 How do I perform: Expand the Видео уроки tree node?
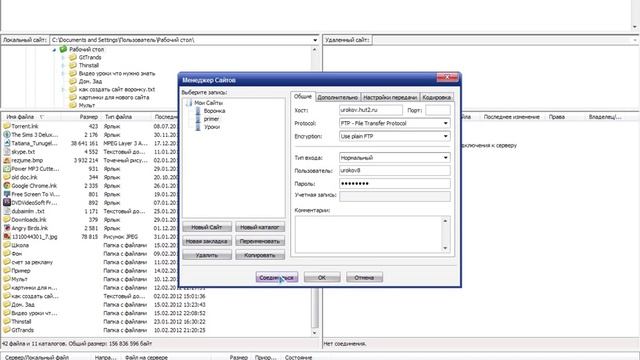tap(63, 73)
